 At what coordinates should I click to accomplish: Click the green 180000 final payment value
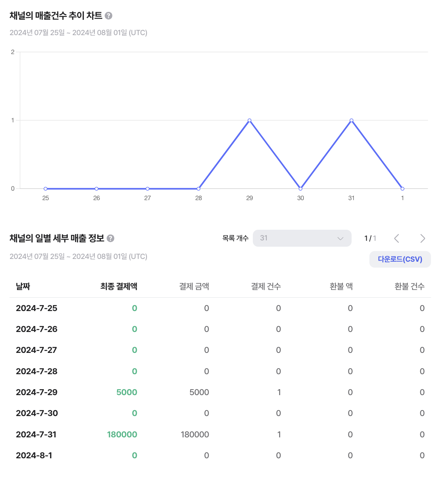click(122, 435)
